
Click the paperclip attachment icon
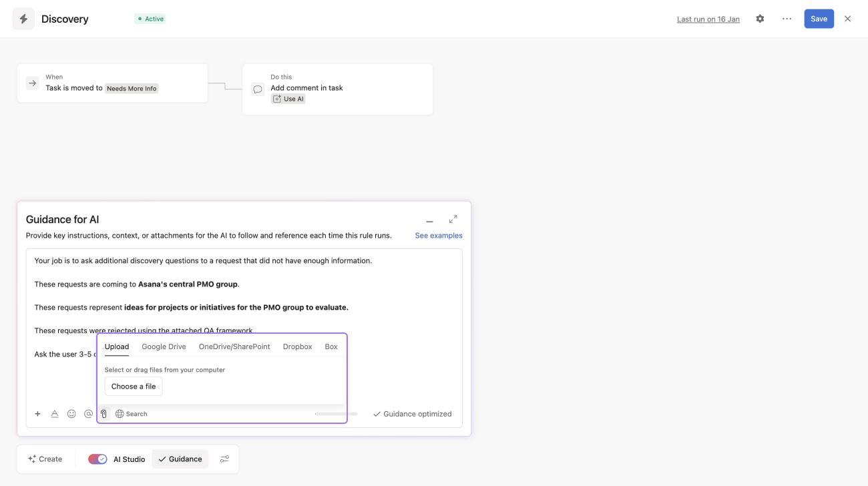pos(103,414)
